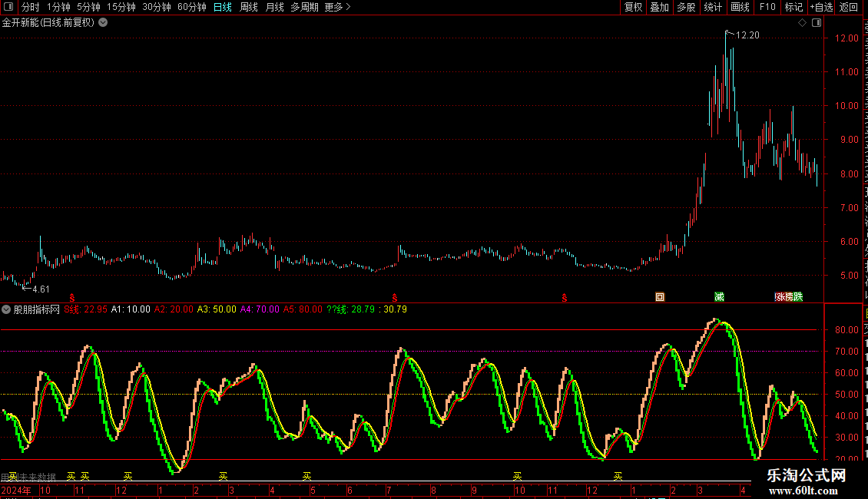Click the 标记 mark button
The width and height of the screenshot is (868, 499).
[x=793, y=7]
